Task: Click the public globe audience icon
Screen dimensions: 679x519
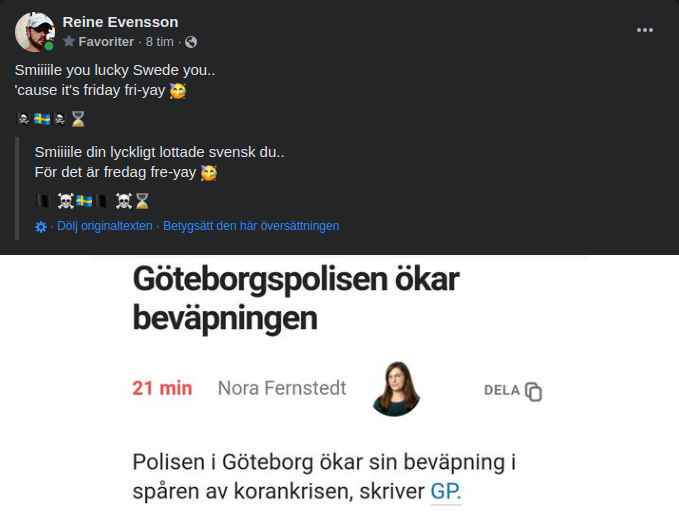Action: click(x=191, y=42)
